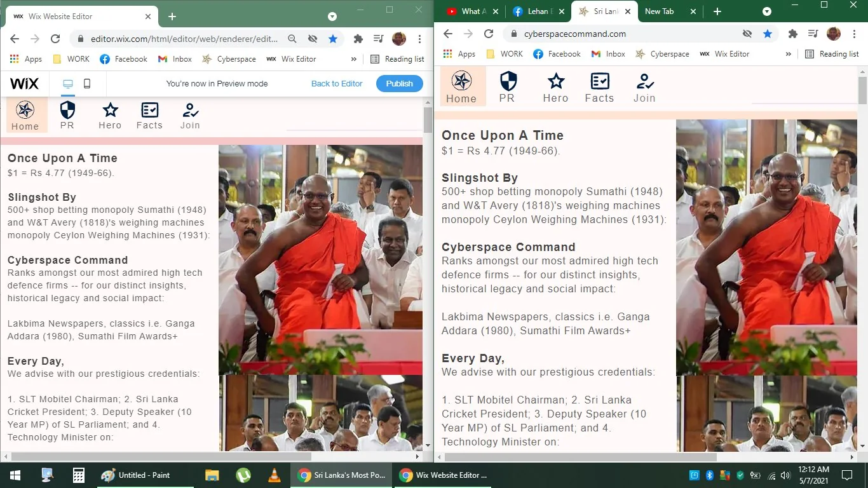Open WORK bookmark folder in Wix window
Image resolution: width=868 pixels, height=488 pixels.
71,59
